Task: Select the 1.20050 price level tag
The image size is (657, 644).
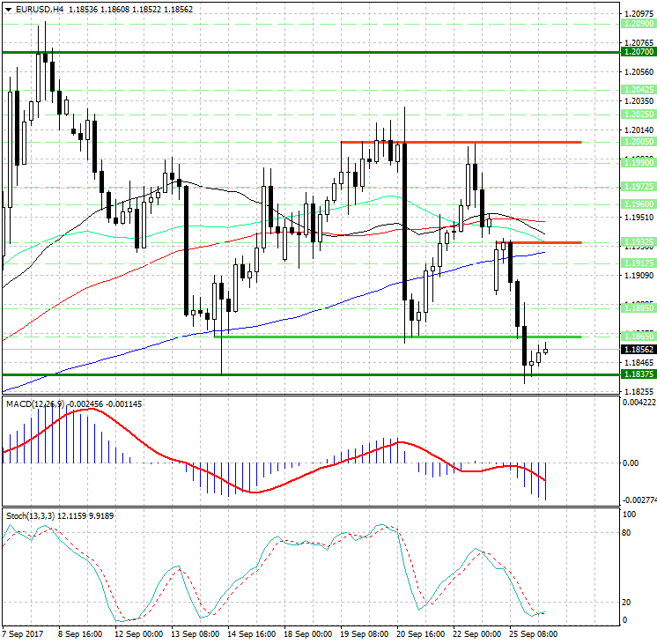Action: coord(638,142)
